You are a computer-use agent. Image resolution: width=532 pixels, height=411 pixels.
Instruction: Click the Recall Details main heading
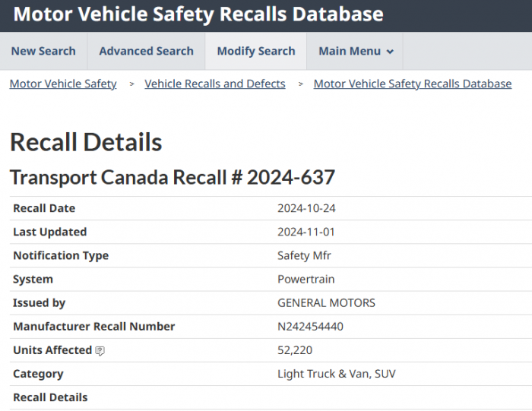[x=86, y=142]
